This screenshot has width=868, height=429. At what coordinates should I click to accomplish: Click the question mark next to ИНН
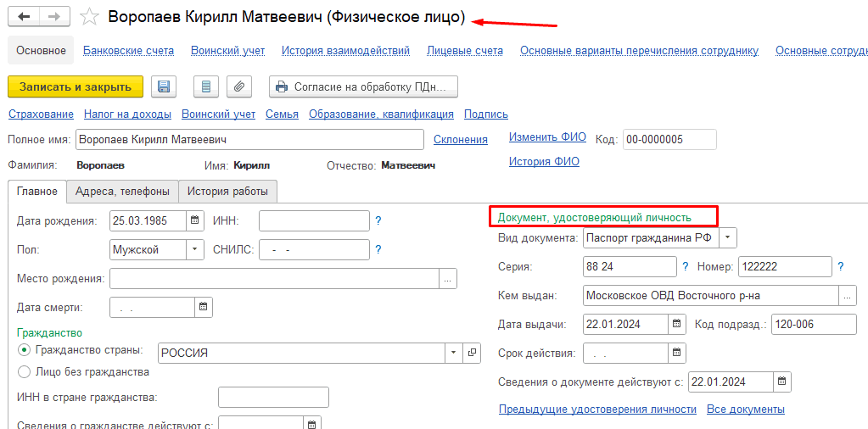point(378,221)
